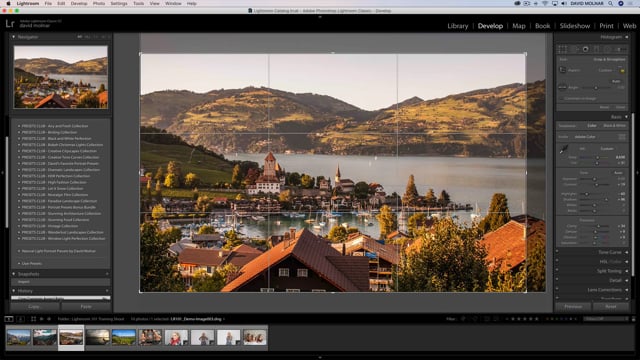Toggle the filmstrip filter lock switch
The image size is (640, 360).
[633, 319]
